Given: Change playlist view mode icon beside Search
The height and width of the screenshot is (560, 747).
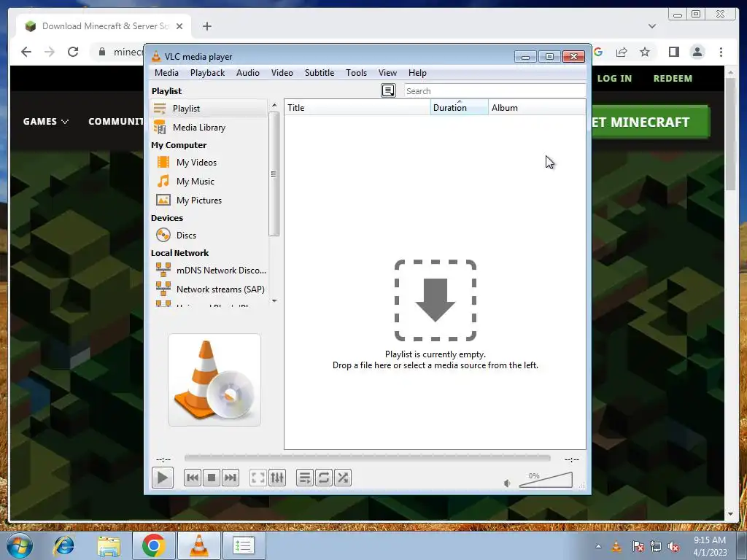Looking at the screenshot, I should [x=388, y=90].
